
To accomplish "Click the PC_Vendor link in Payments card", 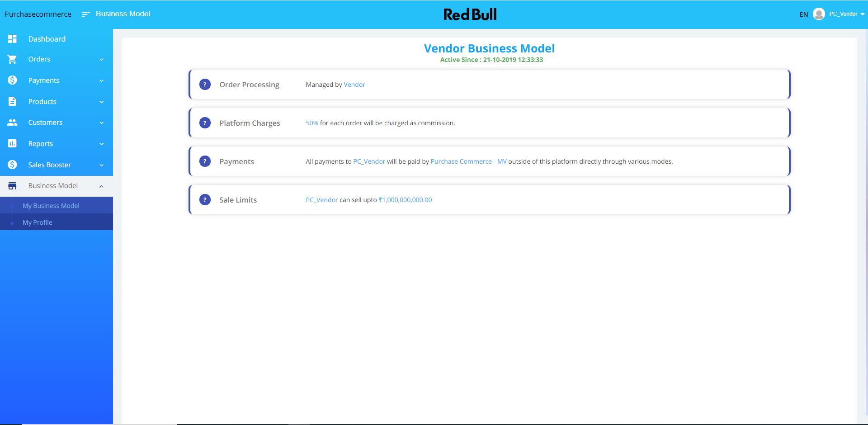I will tap(369, 161).
